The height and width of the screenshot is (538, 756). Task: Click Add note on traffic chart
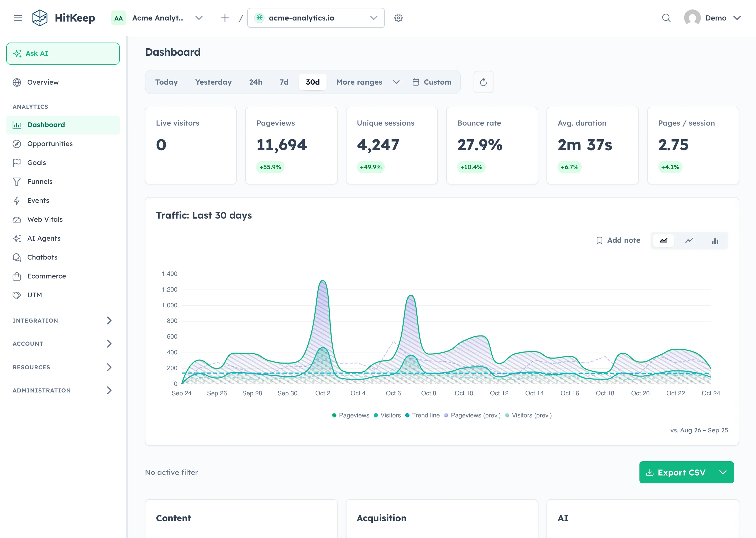click(618, 240)
